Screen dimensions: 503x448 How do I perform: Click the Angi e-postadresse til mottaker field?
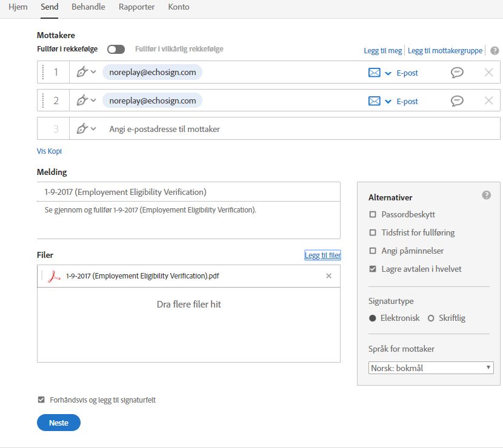(285, 129)
